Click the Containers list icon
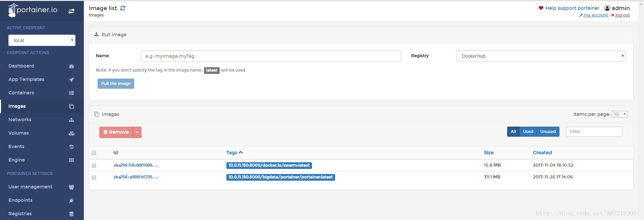Screen dimensions: 644x220 point(71,93)
